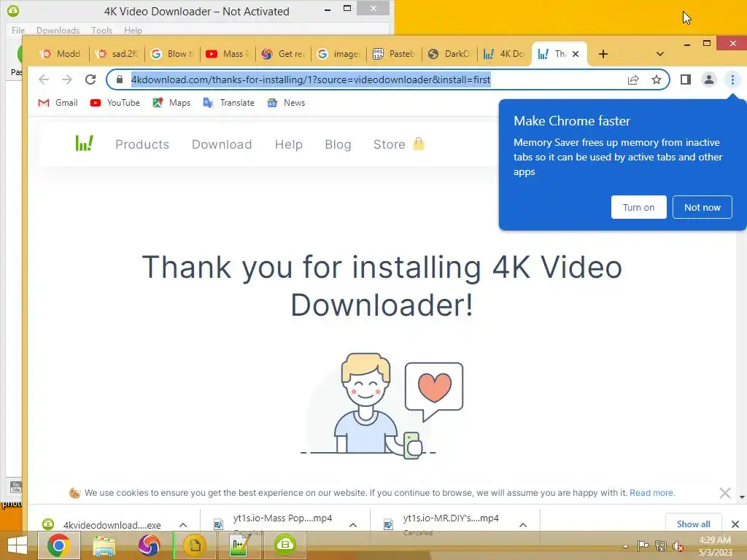Open the Windows Start button
The width and height of the screenshot is (747, 560).
point(18,545)
